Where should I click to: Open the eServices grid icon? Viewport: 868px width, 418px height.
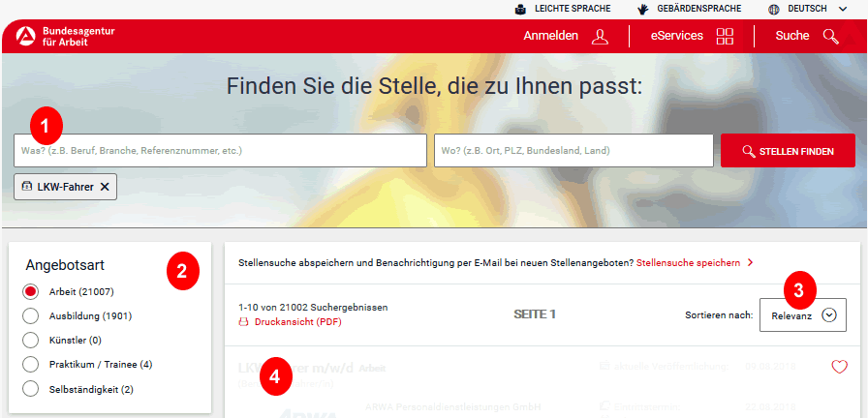[x=725, y=37]
